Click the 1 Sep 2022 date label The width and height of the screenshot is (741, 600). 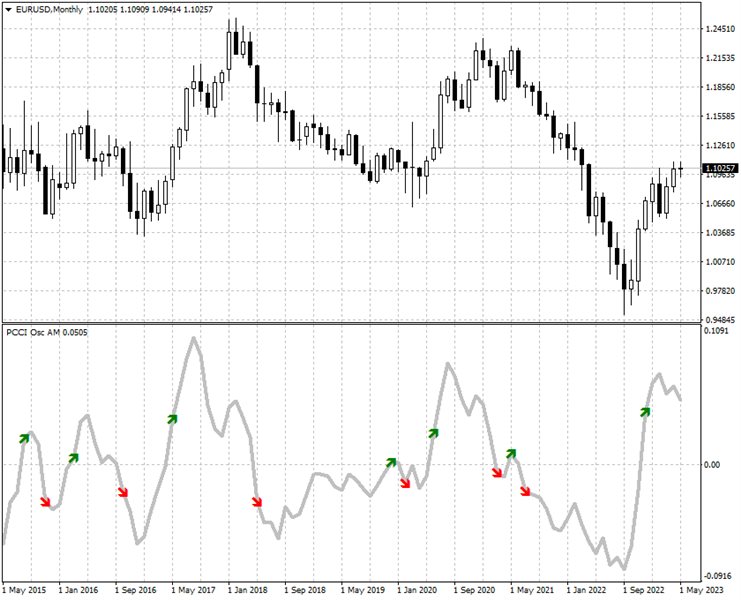point(643,590)
